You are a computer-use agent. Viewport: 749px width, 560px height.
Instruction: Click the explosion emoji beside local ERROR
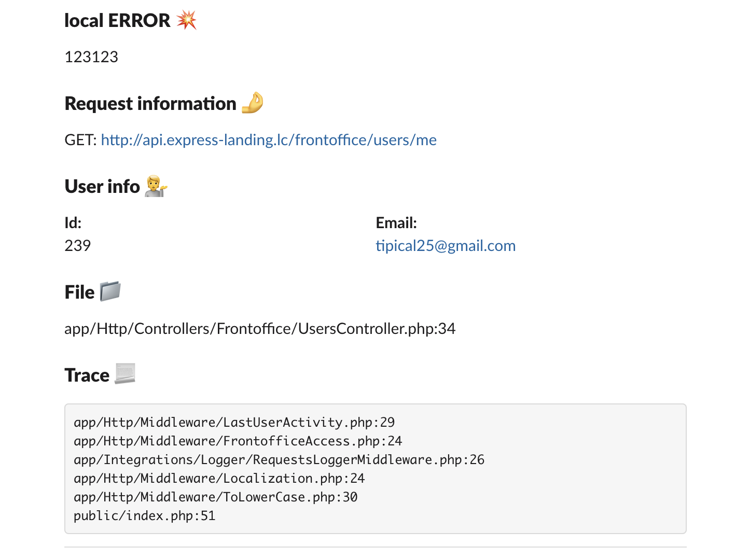186,20
